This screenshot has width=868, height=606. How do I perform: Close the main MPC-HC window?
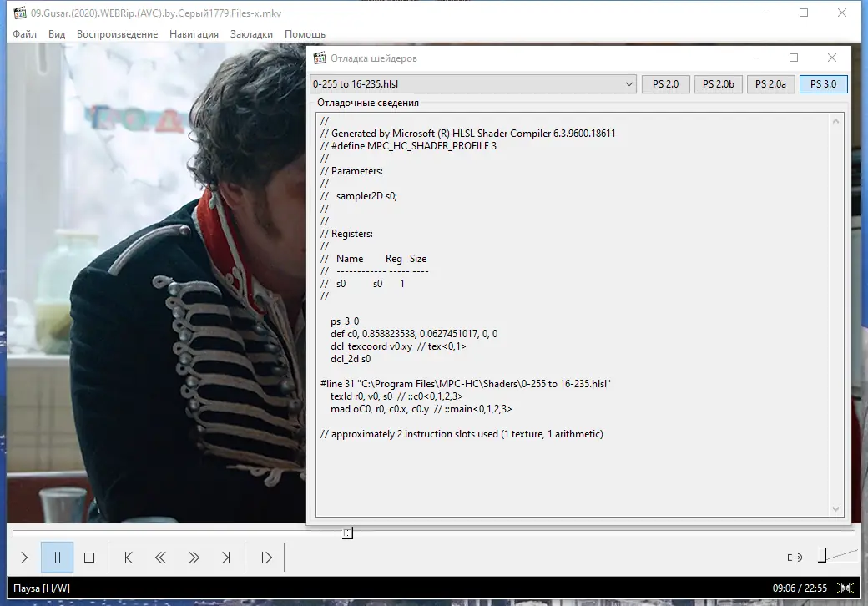pyautogui.click(x=841, y=13)
